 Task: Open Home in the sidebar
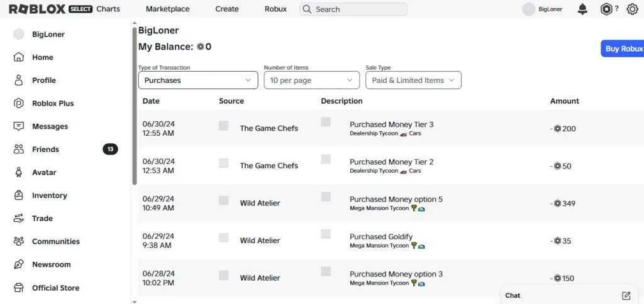pyautogui.click(x=43, y=57)
